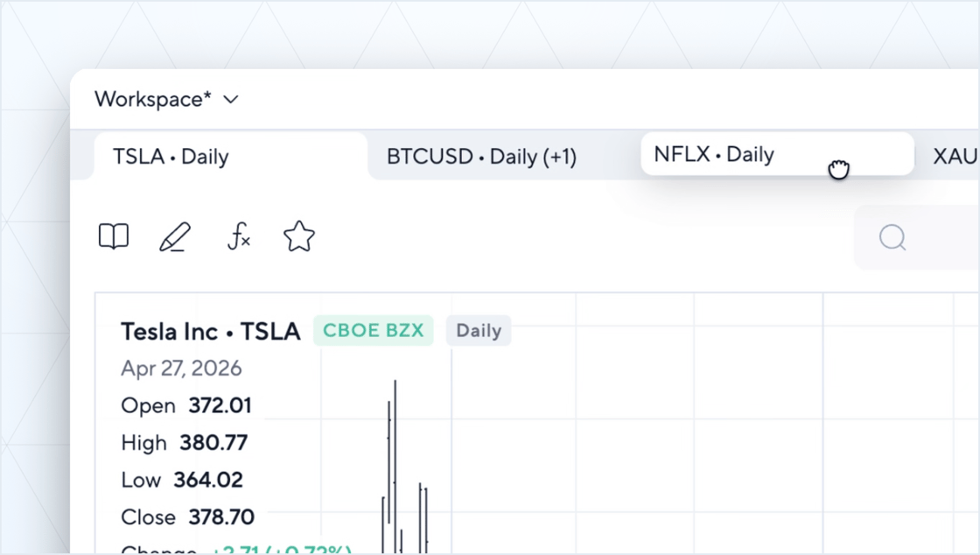Select the BTCUSD Daily (+1) tab
Screen dimensions: 980x555
tap(481, 156)
